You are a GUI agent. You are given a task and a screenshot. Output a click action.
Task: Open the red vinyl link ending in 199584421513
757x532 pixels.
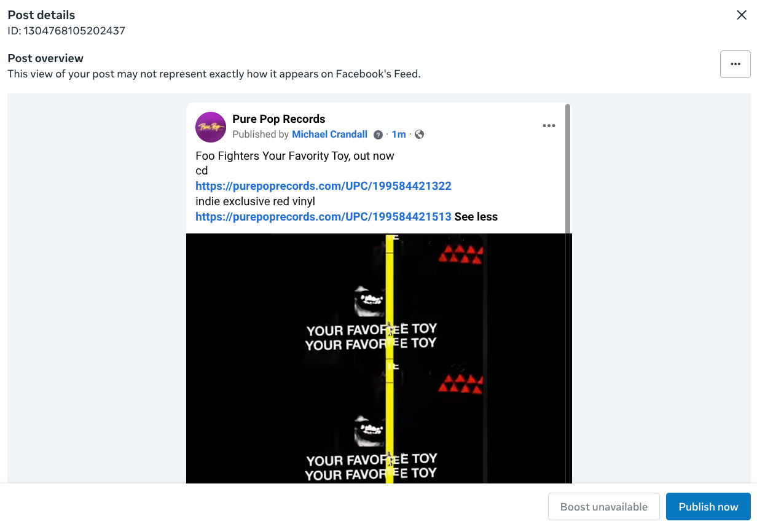(x=323, y=217)
